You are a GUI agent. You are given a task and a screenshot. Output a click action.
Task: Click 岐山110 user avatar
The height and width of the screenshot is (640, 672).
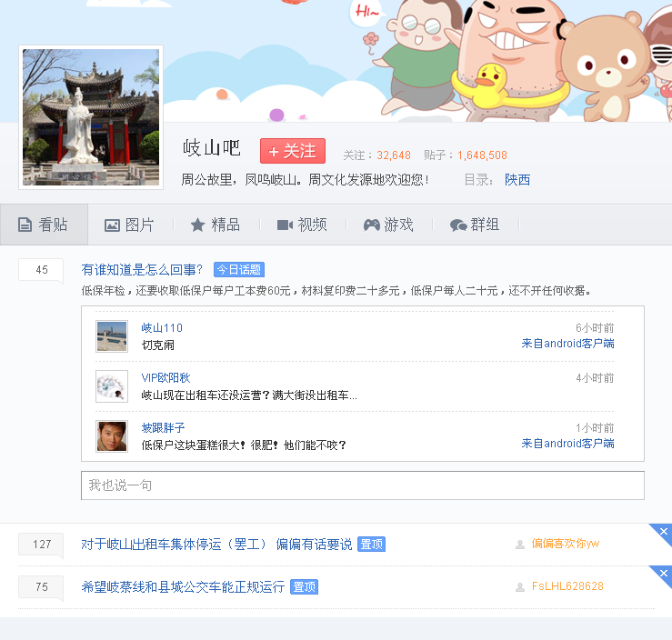112,336
